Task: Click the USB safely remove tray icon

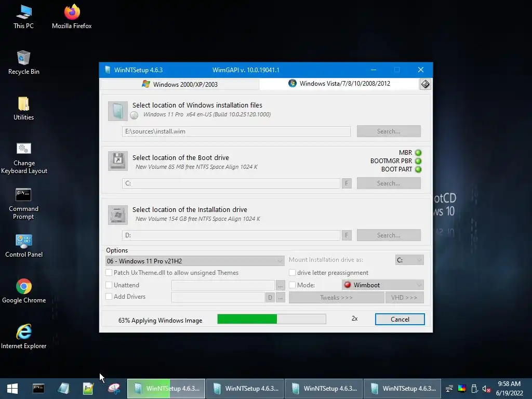Action: click(x=475, y=389)
